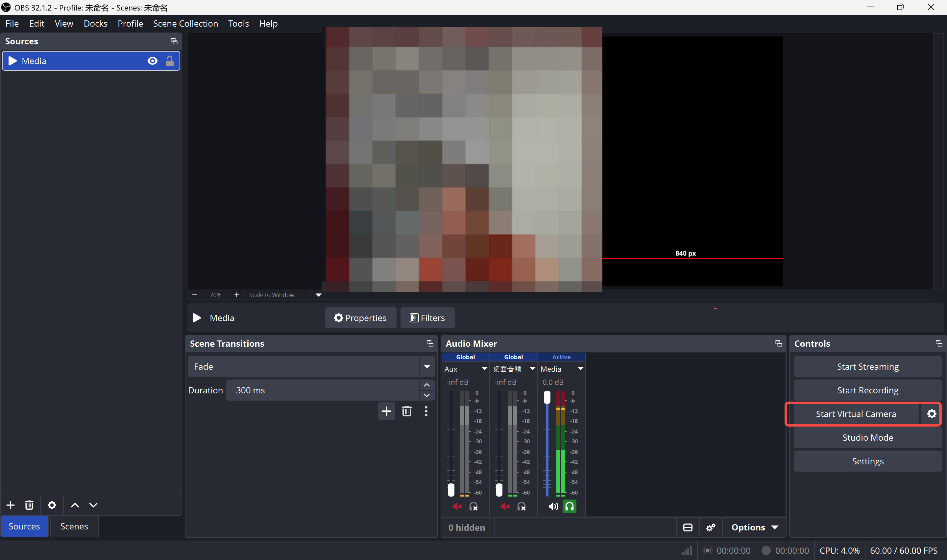The image size is (947, 560).
Task: Open Audio Mixer advanced properties gears icon
Action: coord(710,527)
